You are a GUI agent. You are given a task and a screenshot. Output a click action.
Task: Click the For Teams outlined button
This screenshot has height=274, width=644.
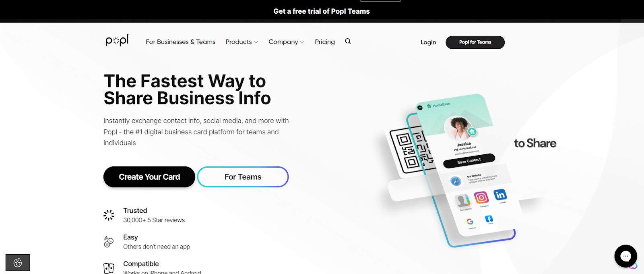(243, 177)
